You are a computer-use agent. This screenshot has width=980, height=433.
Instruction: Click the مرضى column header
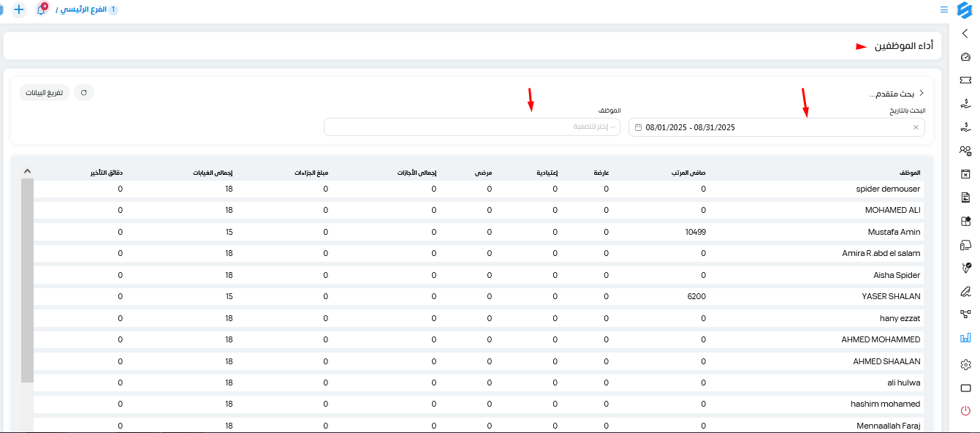pos(484,172)
